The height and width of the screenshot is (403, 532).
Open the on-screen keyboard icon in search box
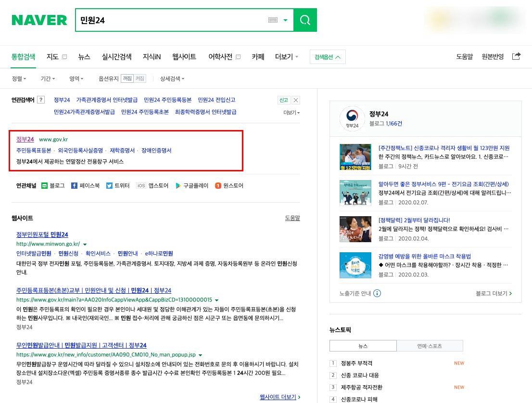pos(273,20)
